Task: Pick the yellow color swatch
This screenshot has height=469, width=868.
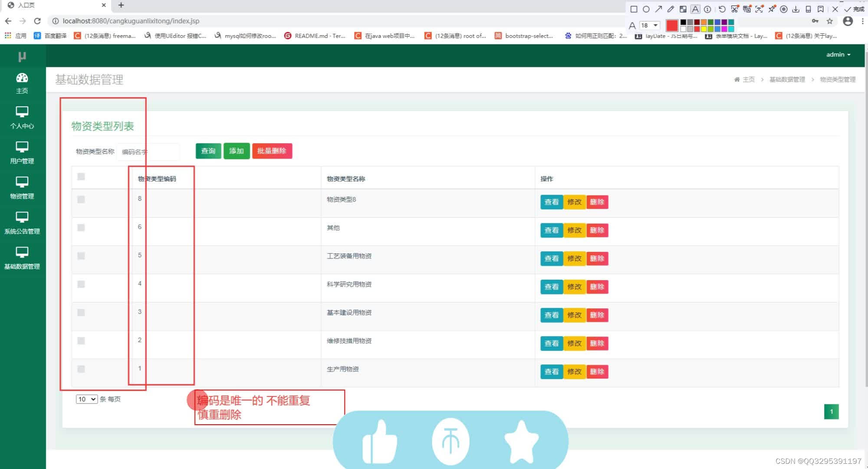Action: point(704,29)
